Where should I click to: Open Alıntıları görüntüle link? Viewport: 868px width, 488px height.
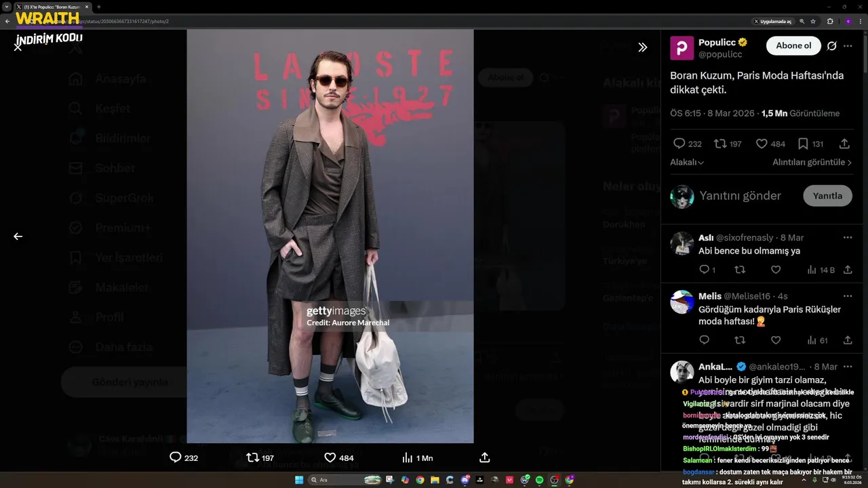(x=812, y=163)
